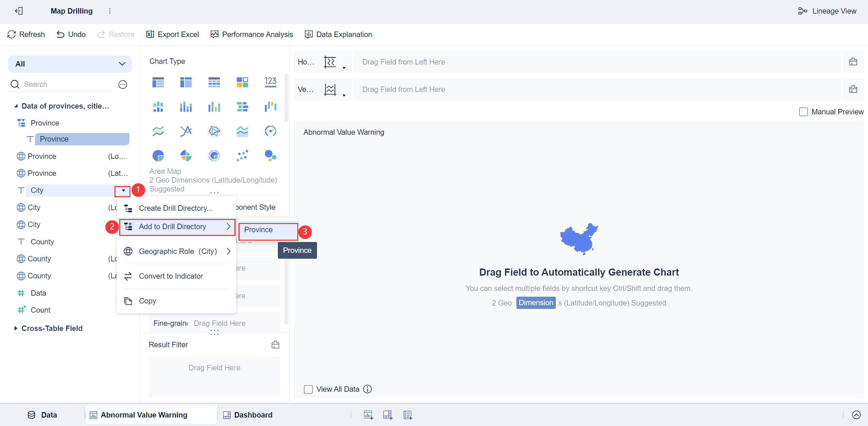Viewport: 868px width, 426px height.
Task: Open Geographic Role (City) submenu
Action: [x=176, y=251]
